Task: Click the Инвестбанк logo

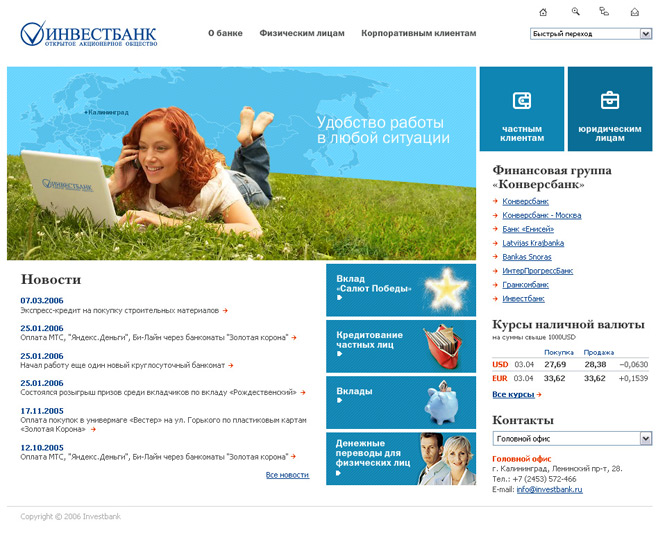Action: click(88, 35)
